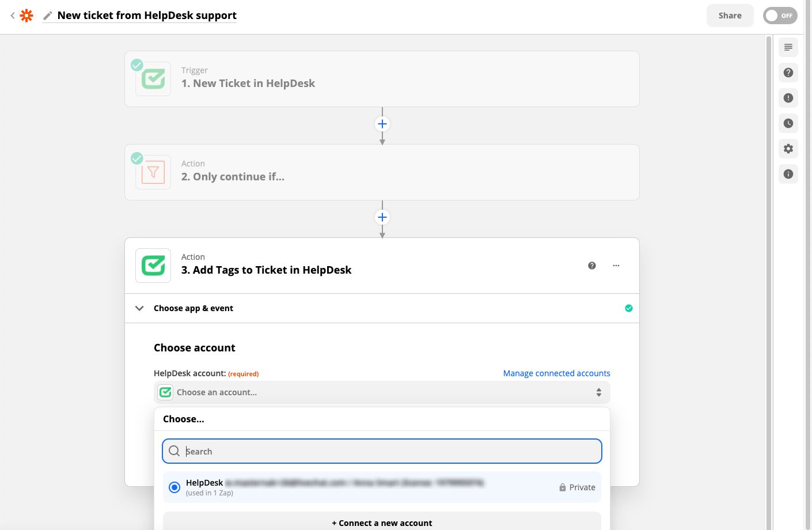812x530 pixels.
Task: Add a step after the trigger
Action: (x=382, y=124)
